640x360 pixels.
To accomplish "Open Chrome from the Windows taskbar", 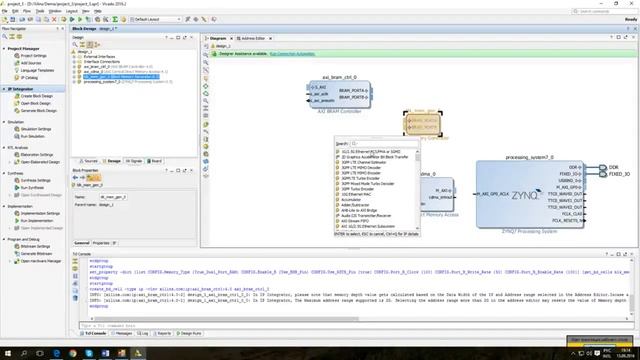I will tap(73, 353).
